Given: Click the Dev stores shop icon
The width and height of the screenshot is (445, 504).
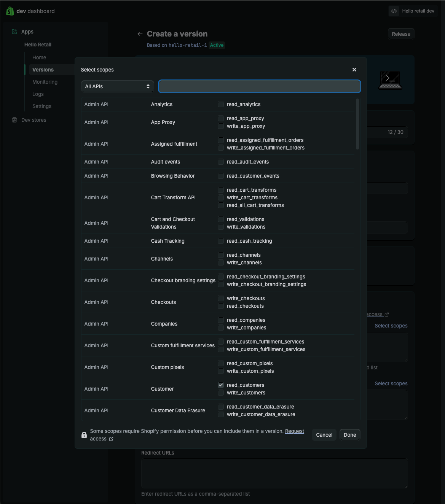Looking at the screenshot, I should click(x=14, y=120).
